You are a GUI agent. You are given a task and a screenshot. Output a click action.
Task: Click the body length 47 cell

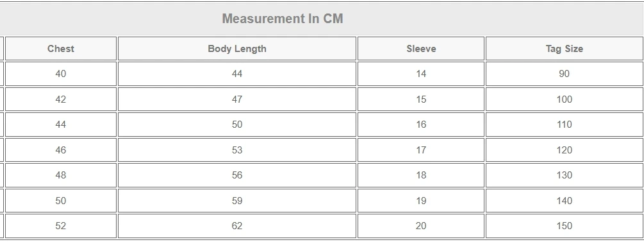[237, 99]
